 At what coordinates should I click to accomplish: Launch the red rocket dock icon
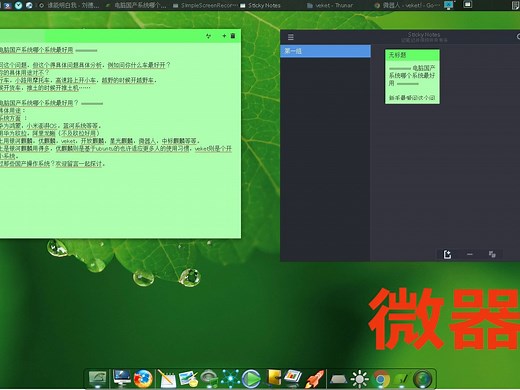point(314,379)
